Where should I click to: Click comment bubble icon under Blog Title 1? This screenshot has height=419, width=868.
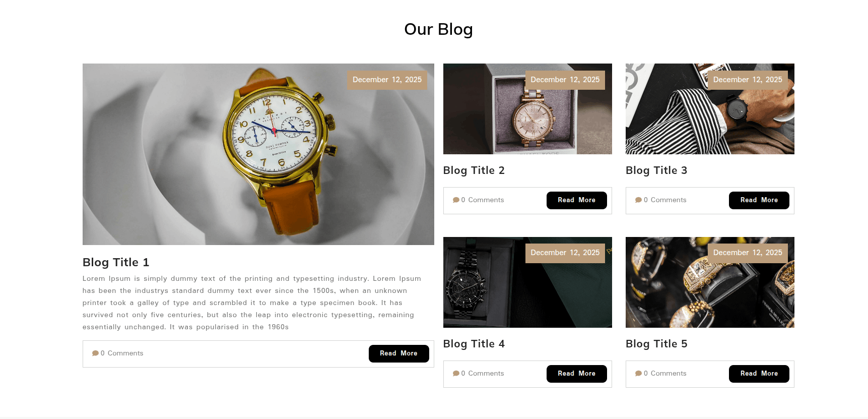click(95, 353)
